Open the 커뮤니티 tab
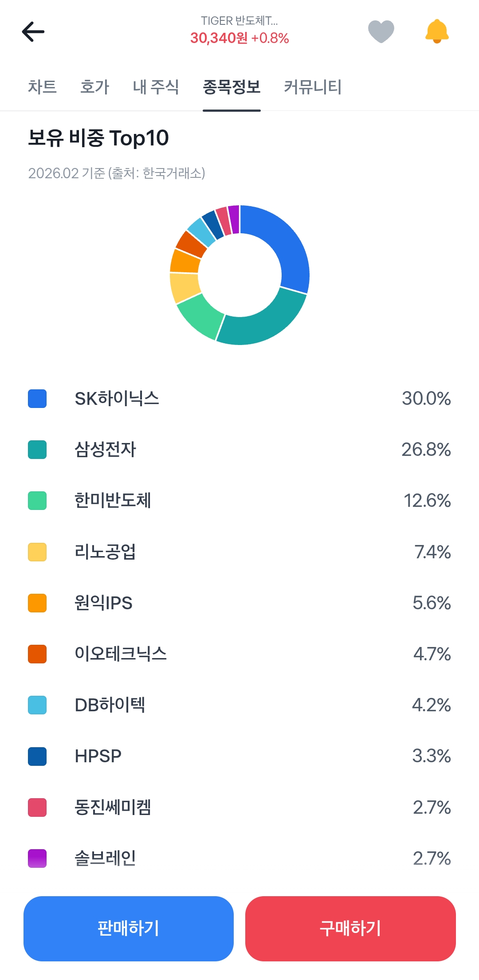 point(313,87)
